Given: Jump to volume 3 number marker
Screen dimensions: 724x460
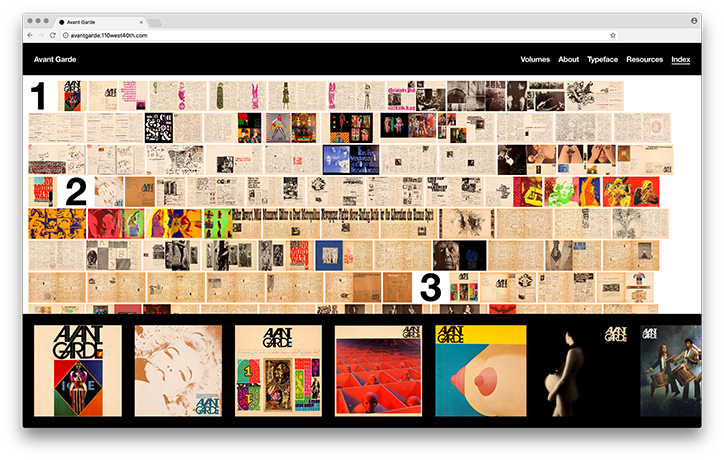Looking at the screenshot, I should 430,287.
